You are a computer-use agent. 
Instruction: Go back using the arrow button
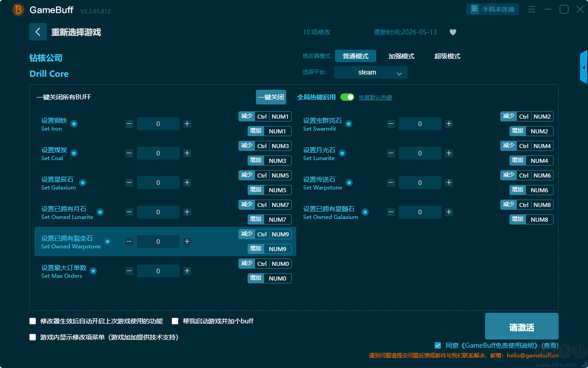tap(38, 32)
